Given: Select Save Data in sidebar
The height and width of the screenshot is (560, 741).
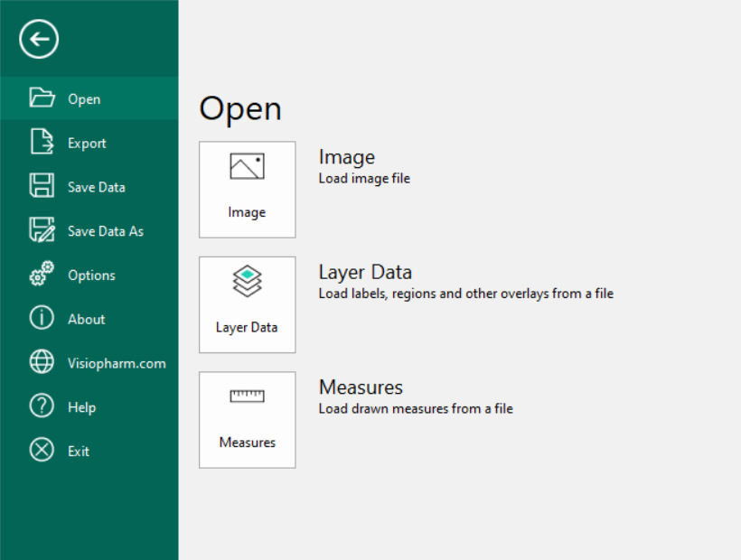Looking at the screenshot, I should point(89,186).
